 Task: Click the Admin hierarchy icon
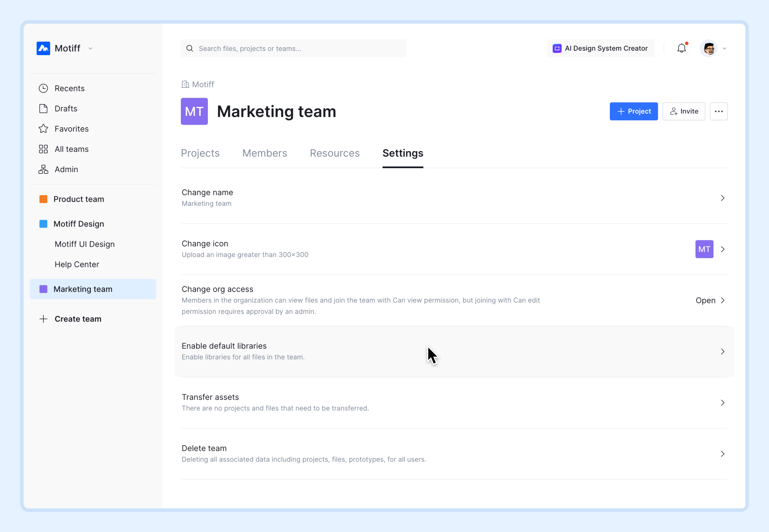(43, 169)
